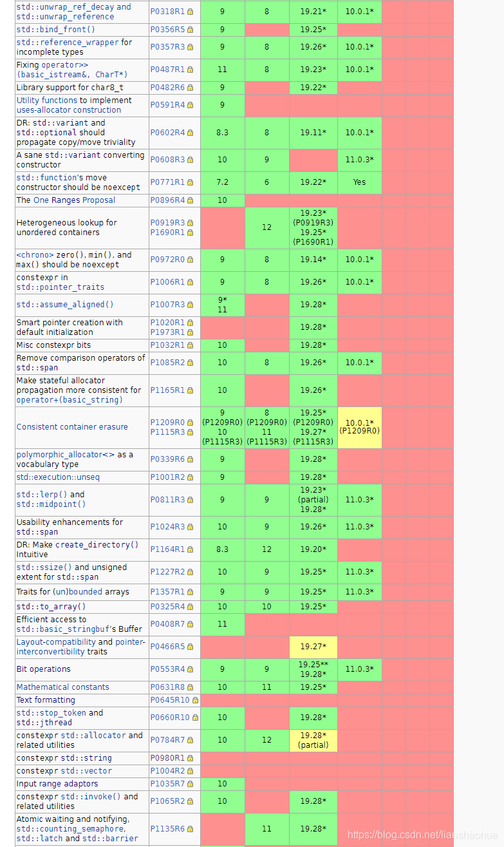Follow the std::lerp() link
This screenshot has height=847, width=504.
pos(42,495)
